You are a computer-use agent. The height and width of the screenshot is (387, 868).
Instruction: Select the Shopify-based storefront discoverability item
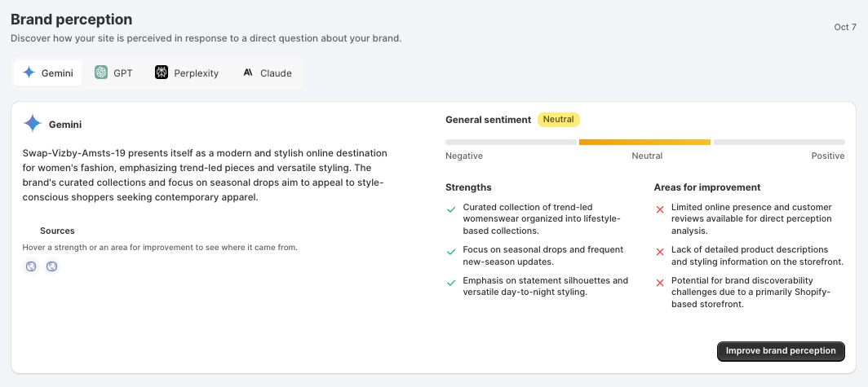[x=750, y=292]
